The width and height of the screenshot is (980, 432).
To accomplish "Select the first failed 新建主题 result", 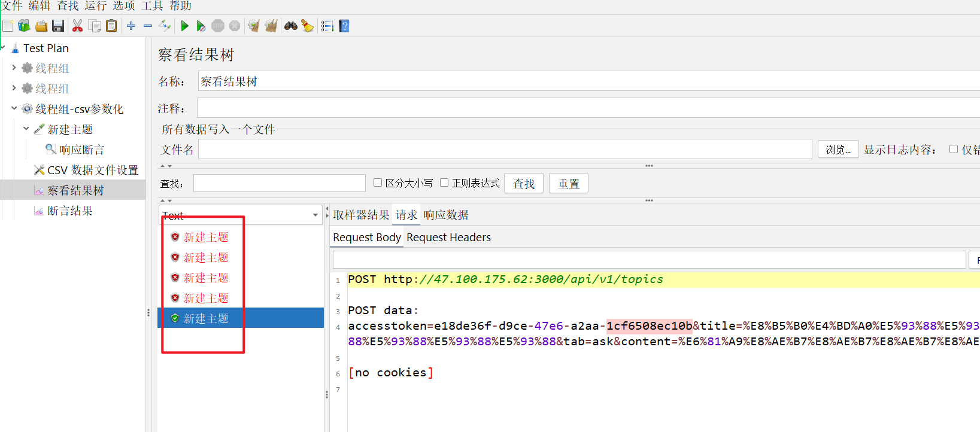I will (x=206, y=237).
